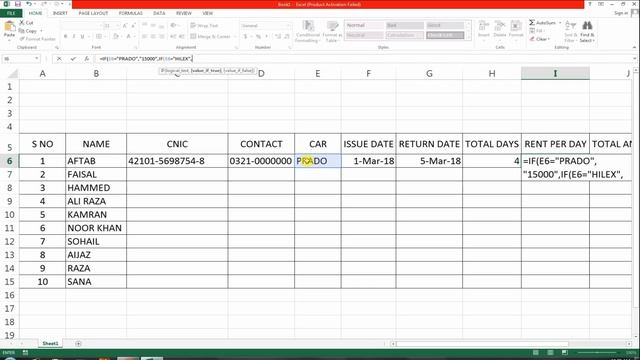Click the Format as Table icon
The image size is (640, 360).
(332, 31)
